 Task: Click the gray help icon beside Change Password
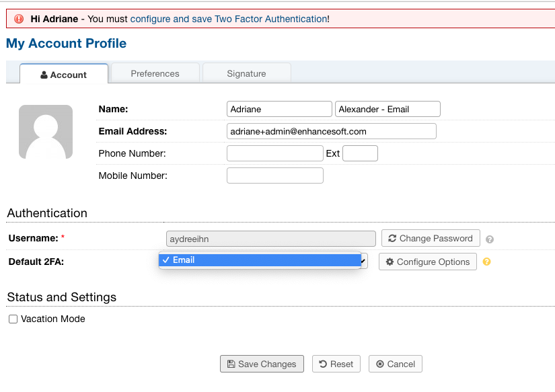[490, 239]
